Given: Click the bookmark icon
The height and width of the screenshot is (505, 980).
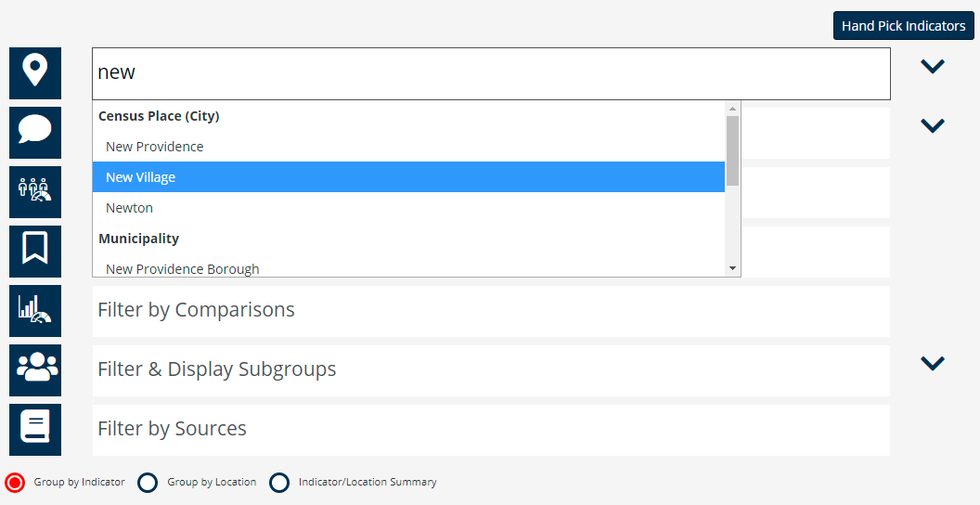Looking at the screenshot, I should [35, 252].
